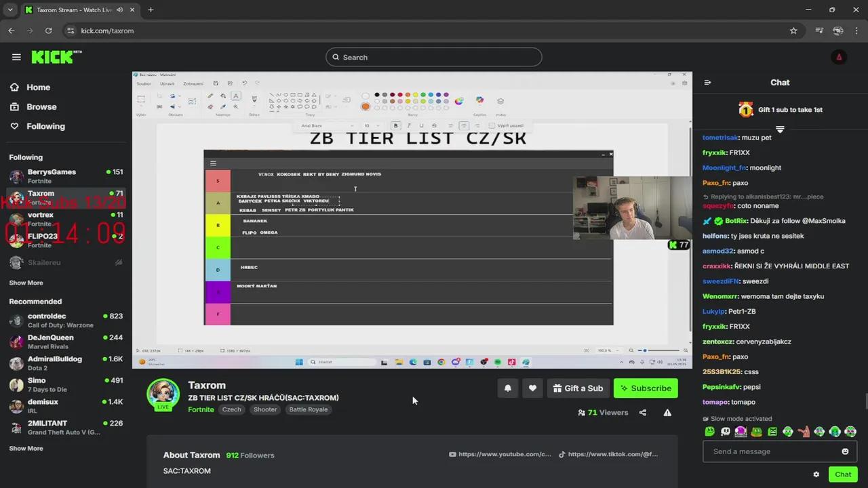
Task: Select the Battle Royale tag
Action: click(x=309, y=410)
